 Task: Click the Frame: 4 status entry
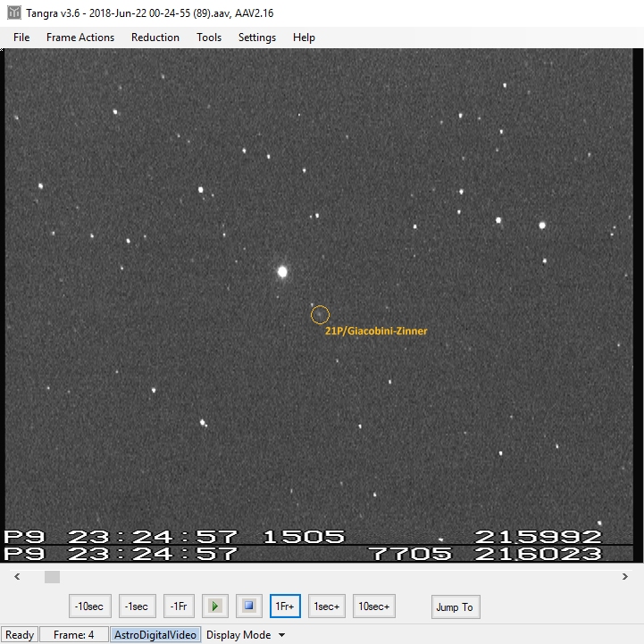tap(74, 635)
